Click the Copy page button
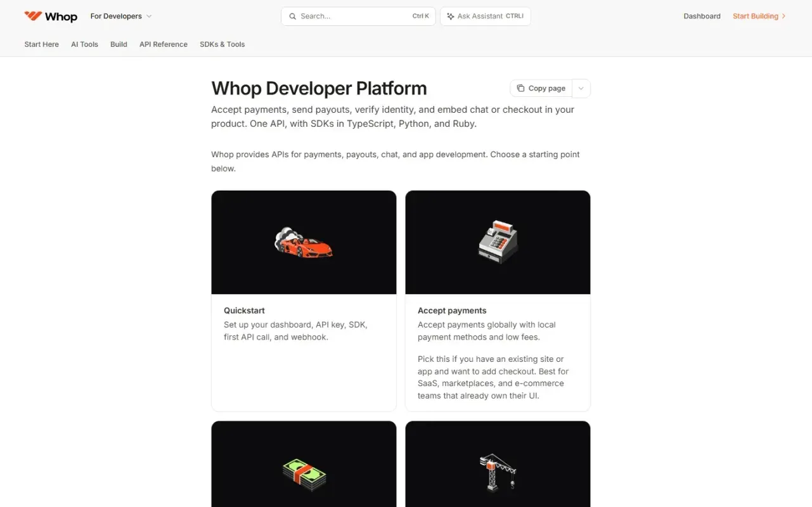The image size is (812, 507). click(541, 89)
